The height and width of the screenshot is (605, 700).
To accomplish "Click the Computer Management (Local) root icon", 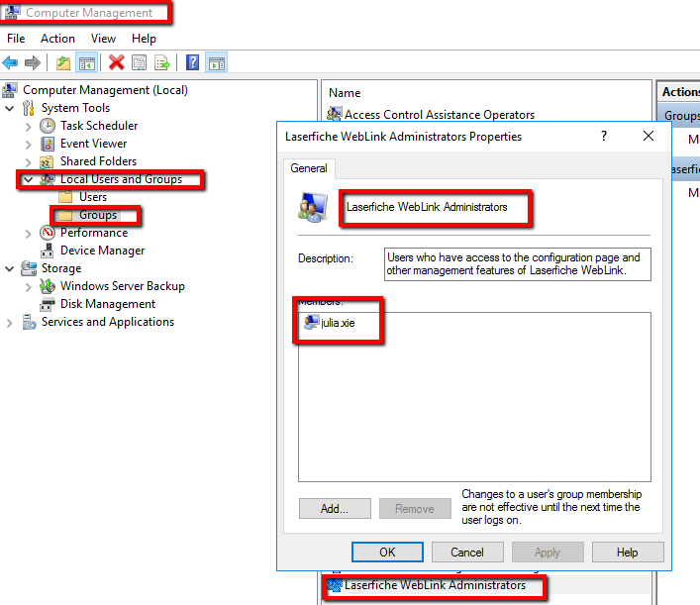I will click(x=10, y=90).
